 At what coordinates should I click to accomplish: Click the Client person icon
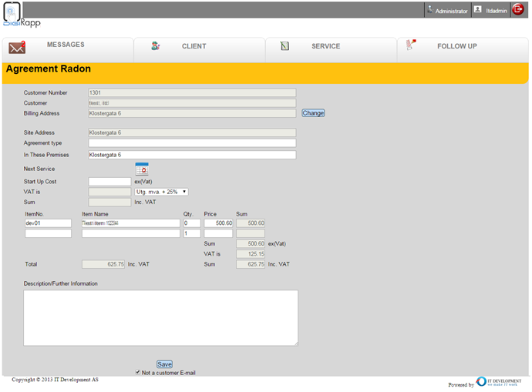click(x=156, y=45)
